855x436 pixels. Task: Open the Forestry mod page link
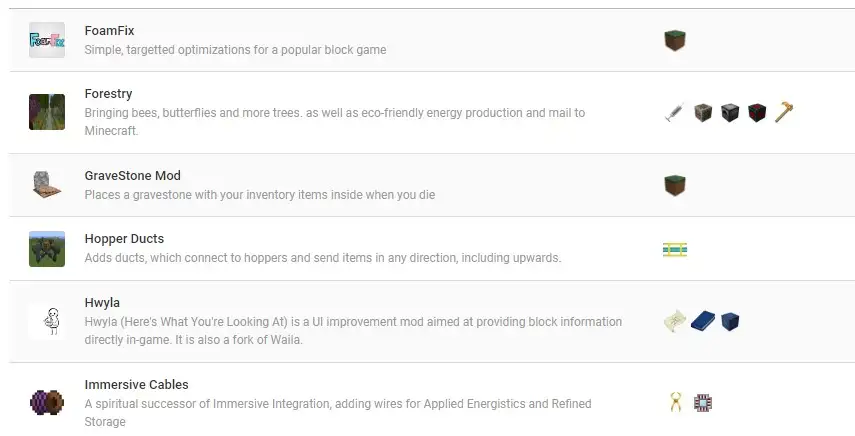tap(108, 94)
